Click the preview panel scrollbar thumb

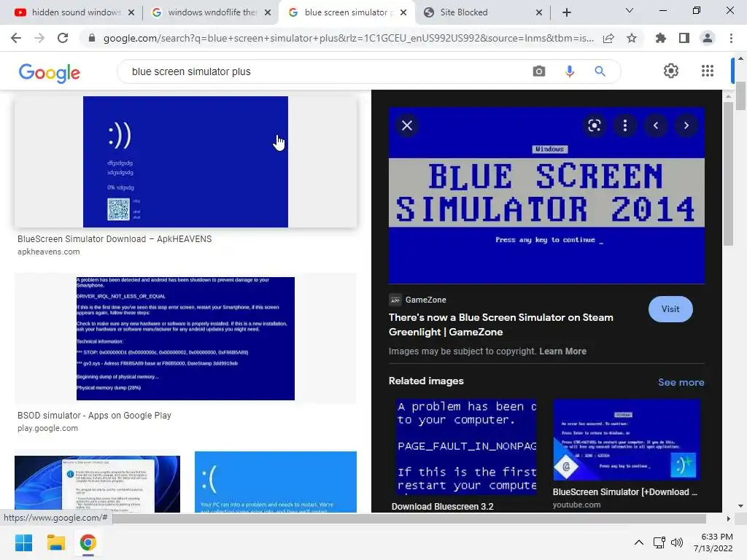pyautogui.click(x=728, y=174)
